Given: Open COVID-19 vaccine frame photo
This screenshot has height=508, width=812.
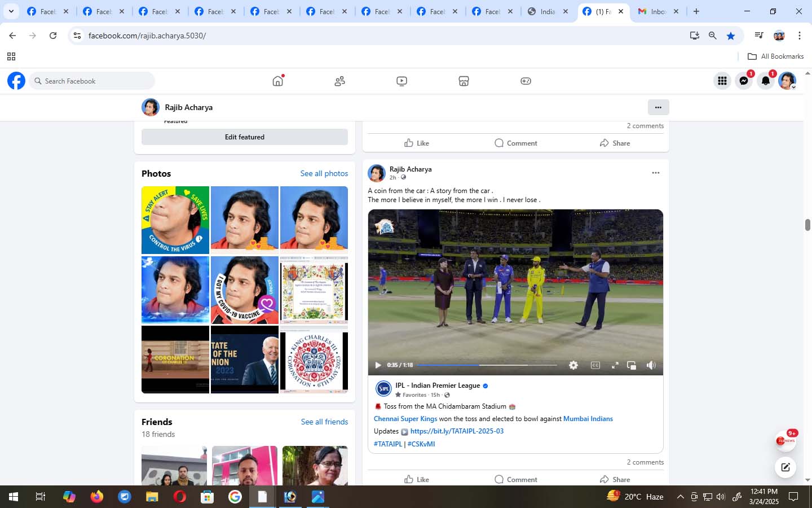Looking at the screenshot, I should pyautogui.click(x=245, y=290).
